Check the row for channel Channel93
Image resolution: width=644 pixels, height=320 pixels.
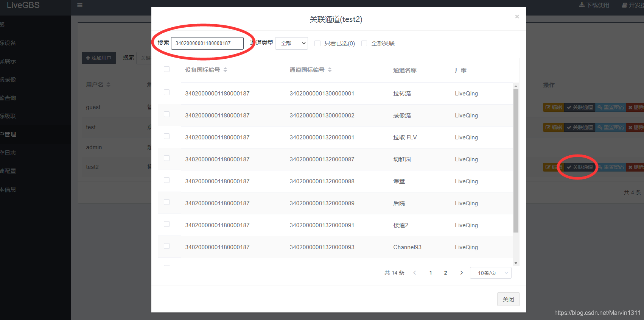click(x=166, y=246)
